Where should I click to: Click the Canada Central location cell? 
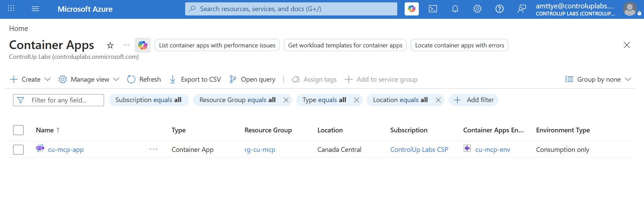coord(339,149)
